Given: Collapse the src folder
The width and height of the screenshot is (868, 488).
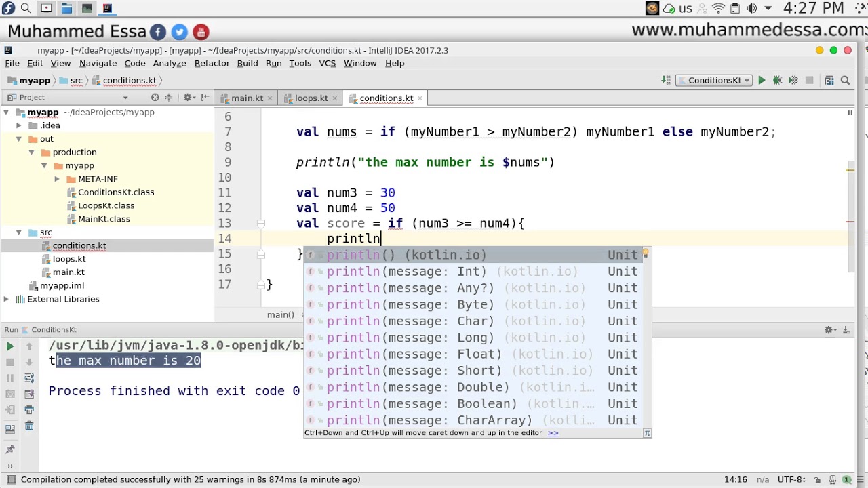Looking at the screenshot, I should pos(19,232).
